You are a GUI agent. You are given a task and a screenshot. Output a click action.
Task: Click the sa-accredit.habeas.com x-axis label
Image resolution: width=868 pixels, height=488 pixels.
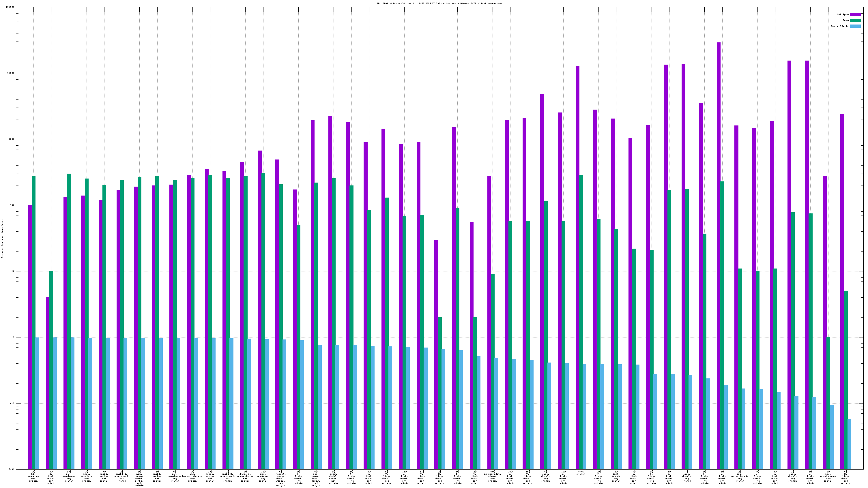point(492,476)
